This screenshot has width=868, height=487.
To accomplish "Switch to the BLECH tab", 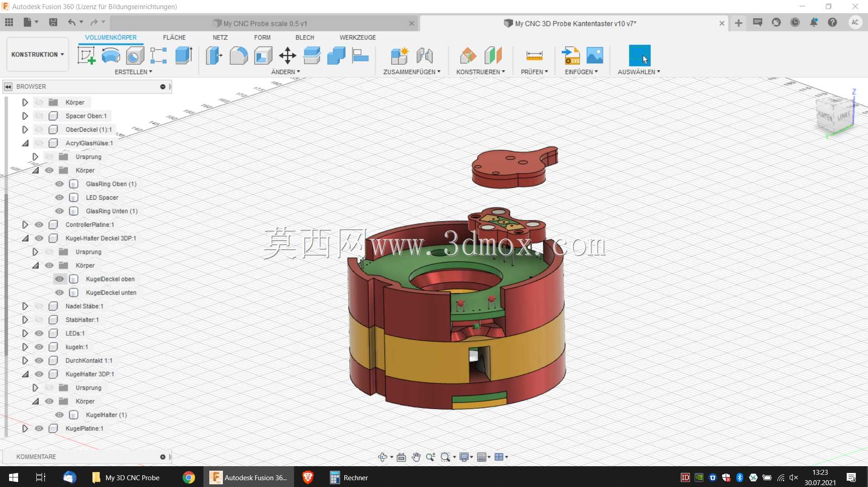I will coord(304,38).
